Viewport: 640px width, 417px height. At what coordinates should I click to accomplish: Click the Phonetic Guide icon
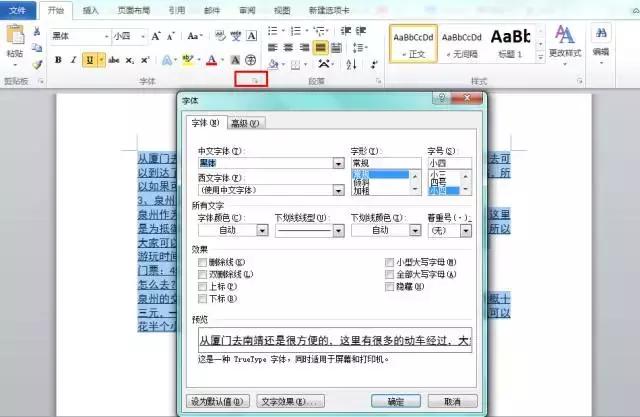pos(236,36)
